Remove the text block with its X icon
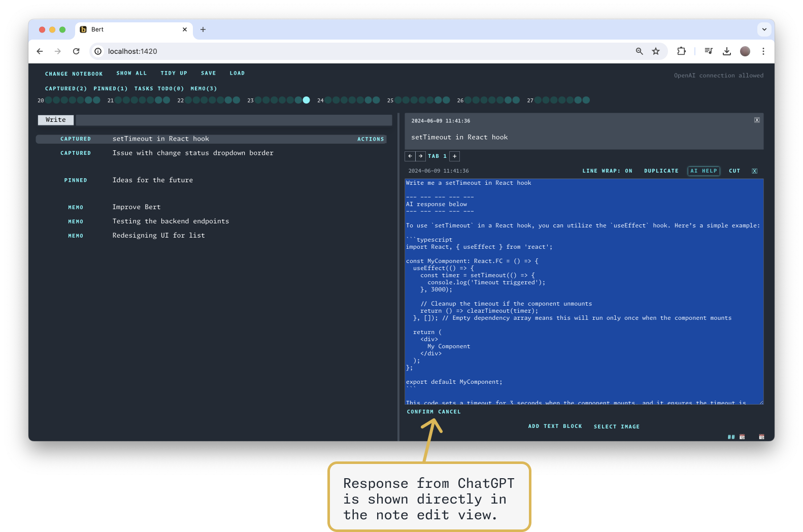 [755, 171]
